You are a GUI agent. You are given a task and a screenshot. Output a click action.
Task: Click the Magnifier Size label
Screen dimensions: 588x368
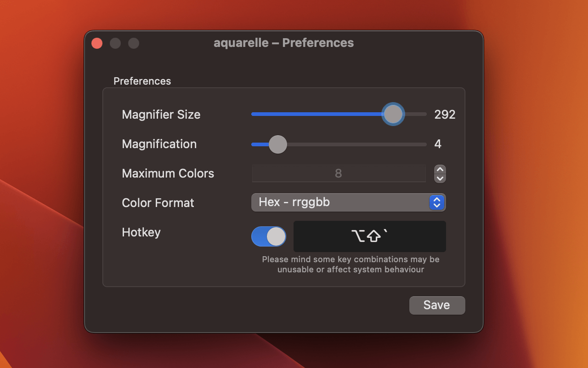coord(161,115)
